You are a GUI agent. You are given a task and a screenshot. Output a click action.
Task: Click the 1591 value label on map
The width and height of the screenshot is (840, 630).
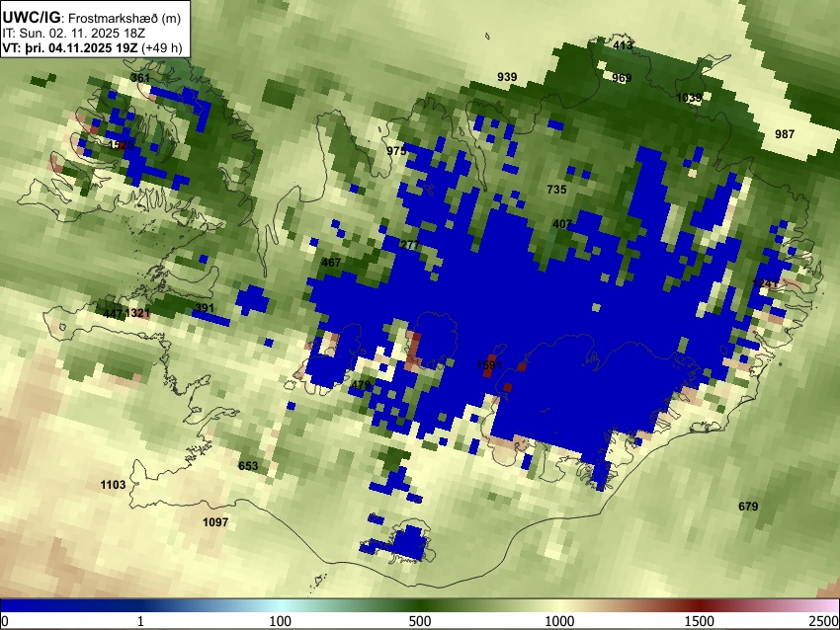tap(489, 365)
